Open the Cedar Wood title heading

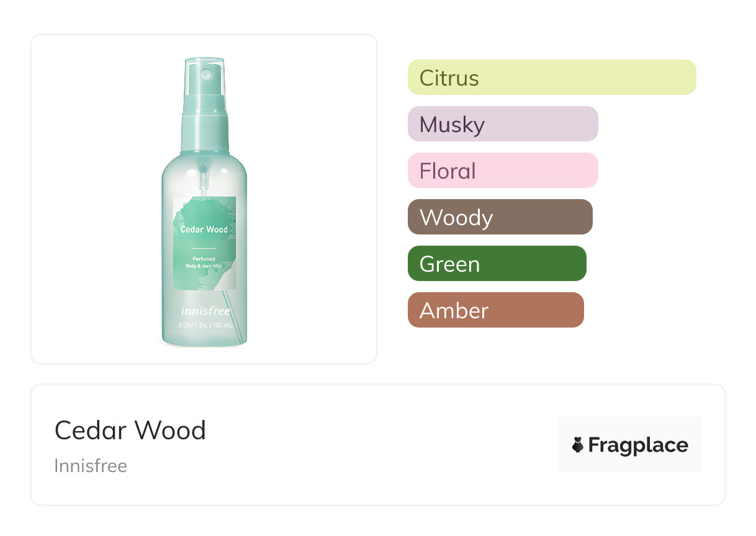click(130, 430)
